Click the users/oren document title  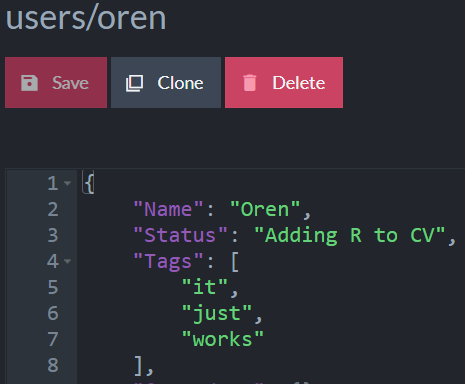pos(86,18)
